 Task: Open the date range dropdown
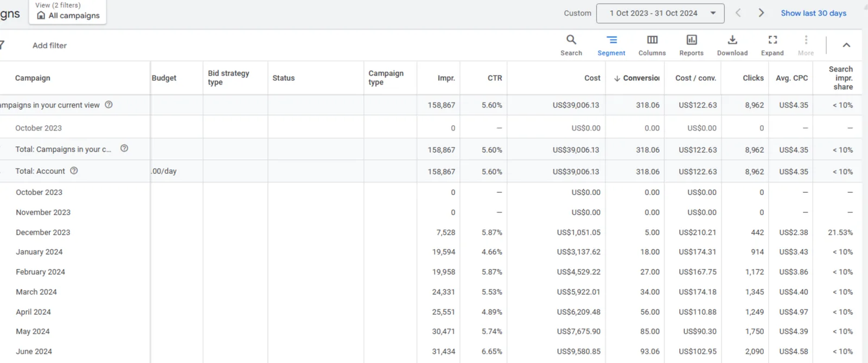point(660,13)
